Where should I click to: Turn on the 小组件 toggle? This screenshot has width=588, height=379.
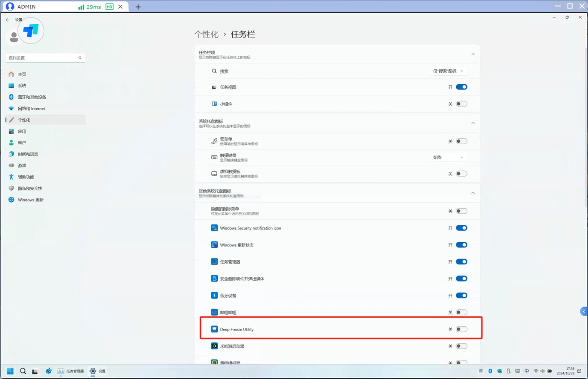461,104
